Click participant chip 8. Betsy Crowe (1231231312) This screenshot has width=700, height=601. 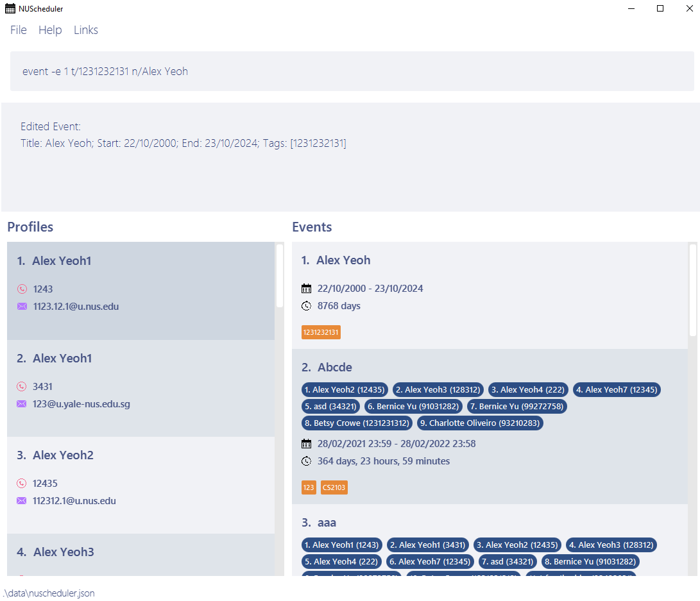[x=357, y=423]
